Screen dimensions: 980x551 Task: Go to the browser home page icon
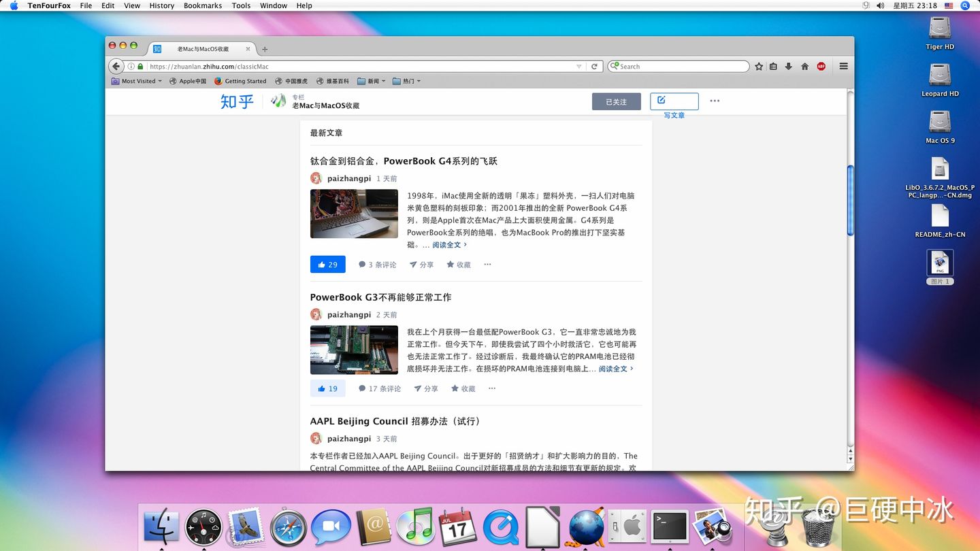(804, 67)
